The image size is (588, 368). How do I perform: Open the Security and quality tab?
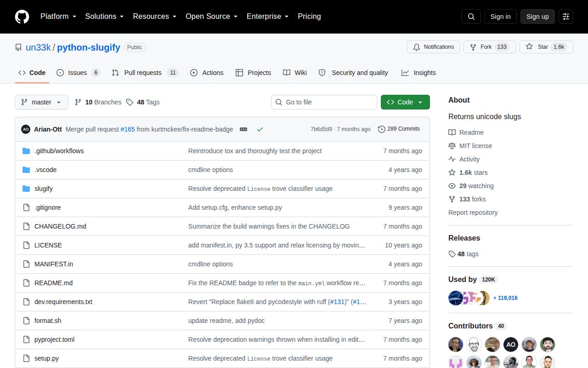pyautogui.click(x=353, y=73)
